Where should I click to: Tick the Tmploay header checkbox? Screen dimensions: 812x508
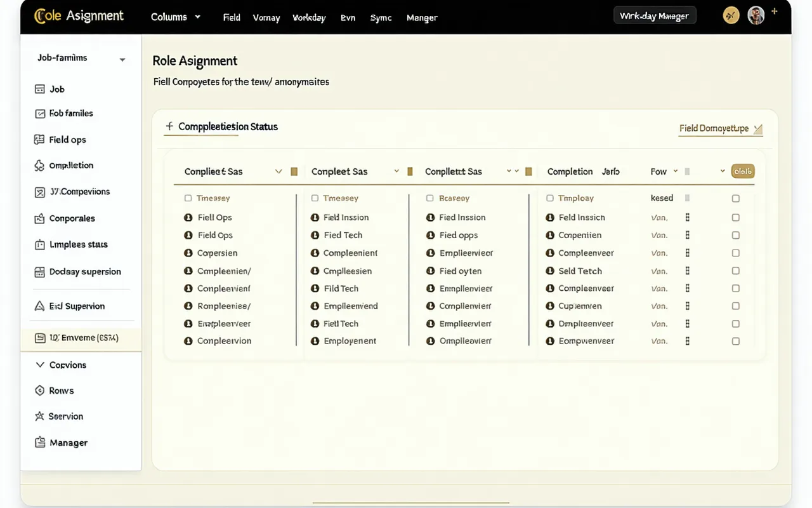click(550, 198)
